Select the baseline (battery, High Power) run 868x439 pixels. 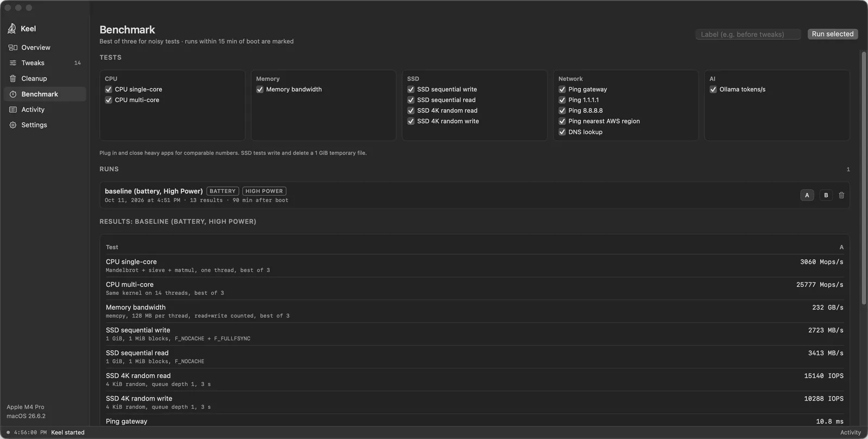click(x=474, y=195)
